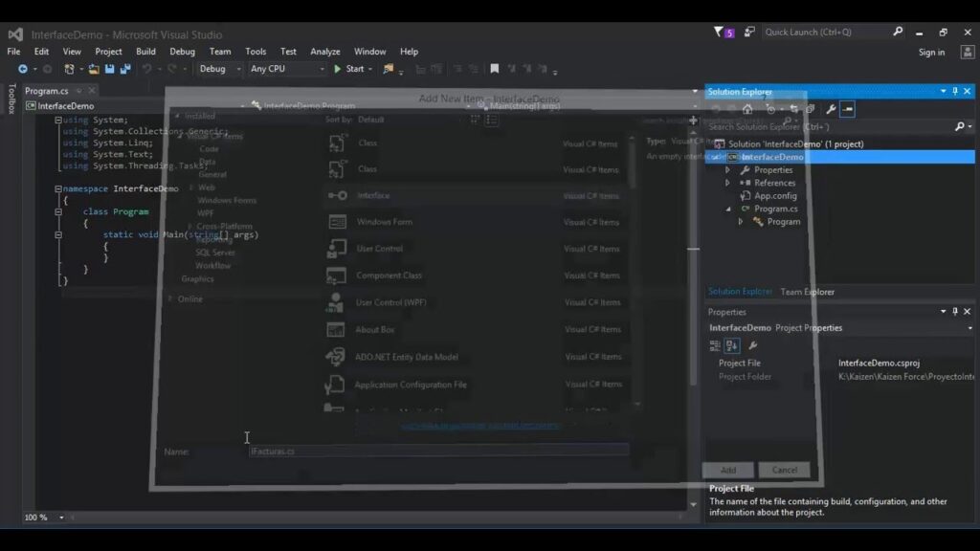The height and width of the screenshot is (551, 980).
Task: Click the New Project toolbar icon
Action: [69, 69]
